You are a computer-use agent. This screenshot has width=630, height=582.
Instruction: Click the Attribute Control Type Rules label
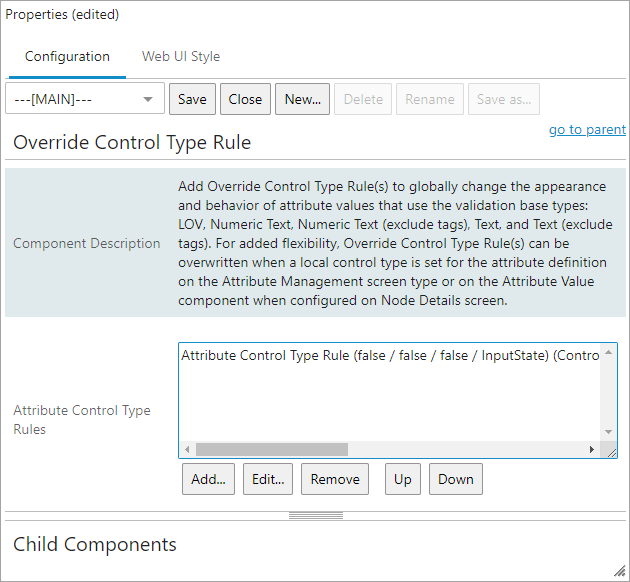(82, 420)
